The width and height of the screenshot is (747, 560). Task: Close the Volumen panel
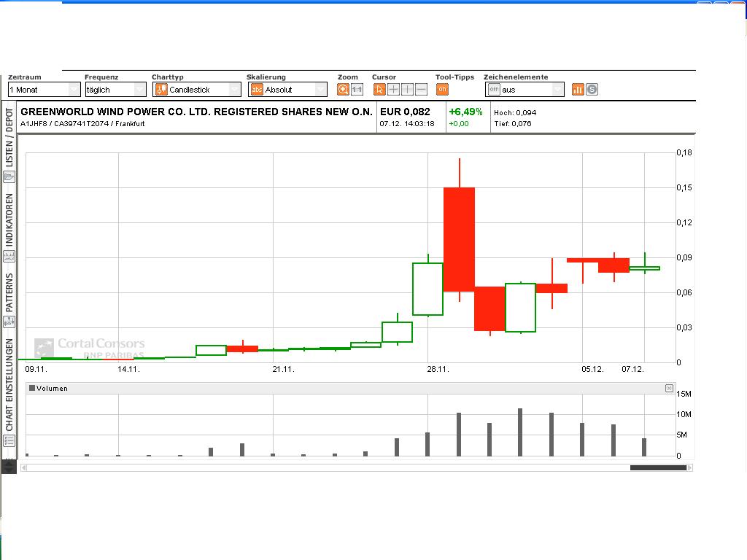coord(670,389)
